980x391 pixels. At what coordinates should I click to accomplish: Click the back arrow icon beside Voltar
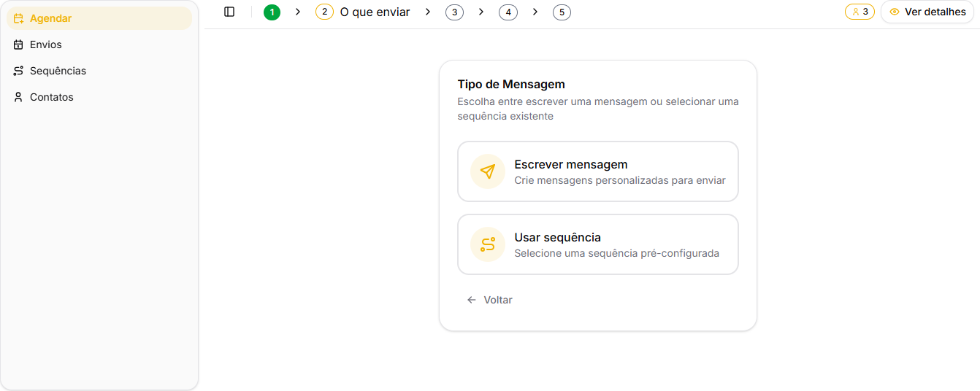pyautogui.click(x=472, y=300)
